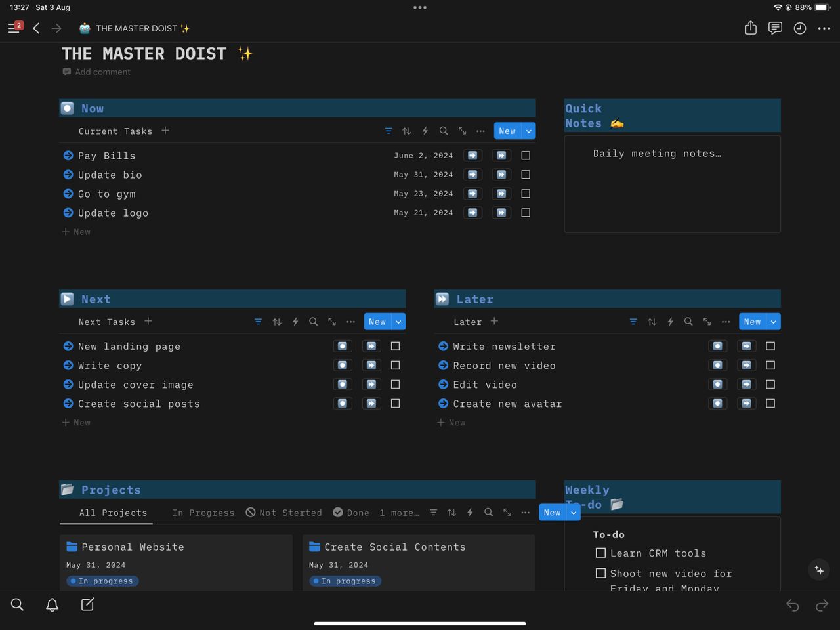Open more options dots in Current Tasks
This screenshot has width=840, height=630.
coord(480,131)
